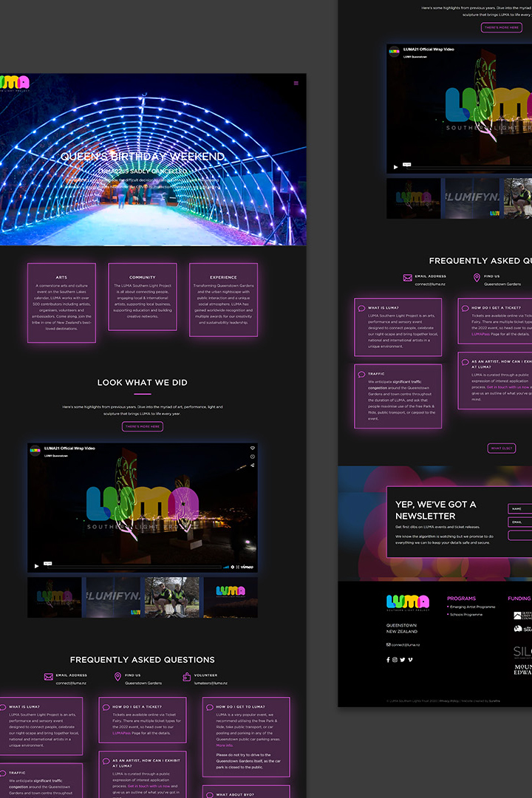Open the Twitter icon in the footer
Screen dimensions: 532x798
coord(403,659)
